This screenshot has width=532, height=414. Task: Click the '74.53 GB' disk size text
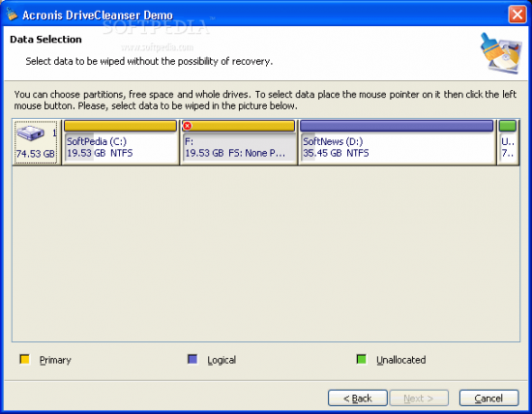pyautogui.click(x=35, y=154)
